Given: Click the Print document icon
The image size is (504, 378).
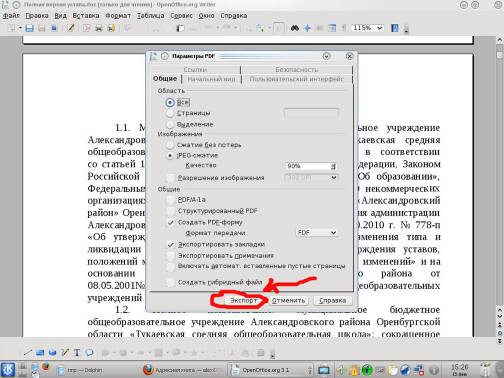Looking at the screenshot, I should point(99,28).
